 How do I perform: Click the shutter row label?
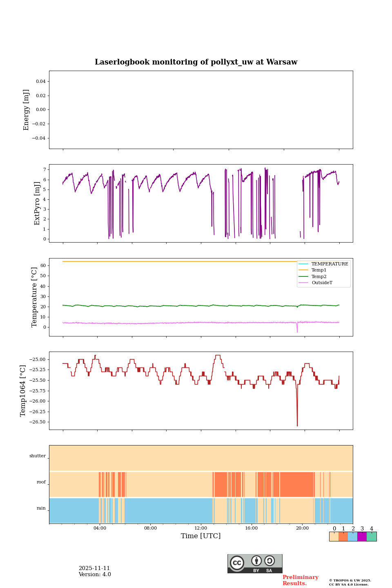tap(38, 456)
